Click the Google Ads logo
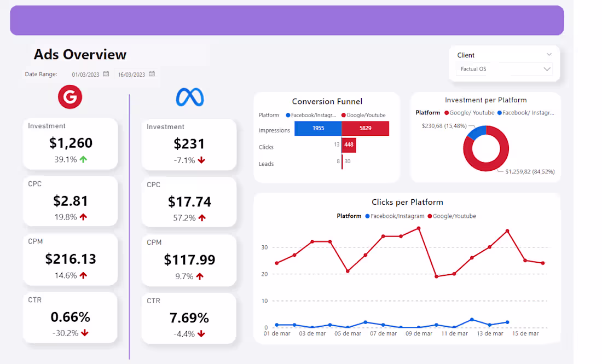The width and height of the screenshot is (602, 364). [70, 97]
